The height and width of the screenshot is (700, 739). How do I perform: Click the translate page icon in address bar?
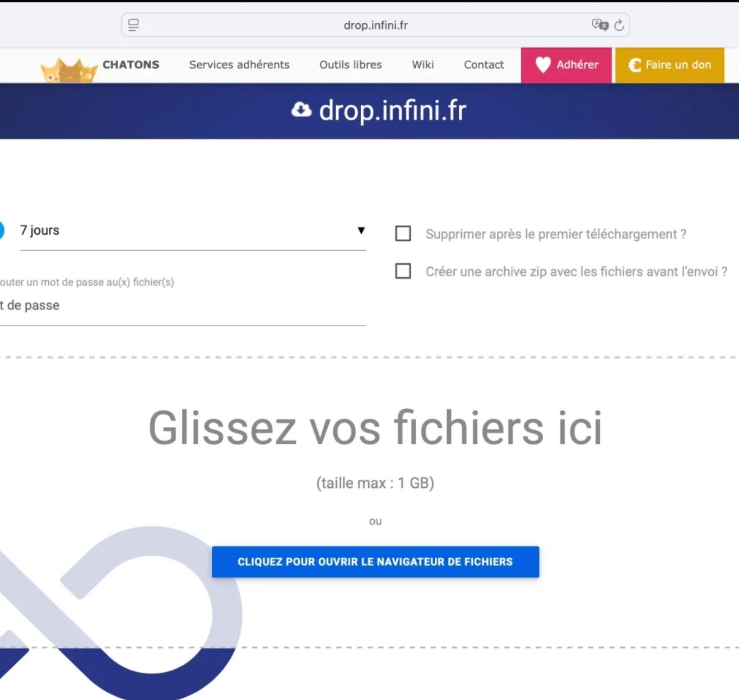(599, 25)
